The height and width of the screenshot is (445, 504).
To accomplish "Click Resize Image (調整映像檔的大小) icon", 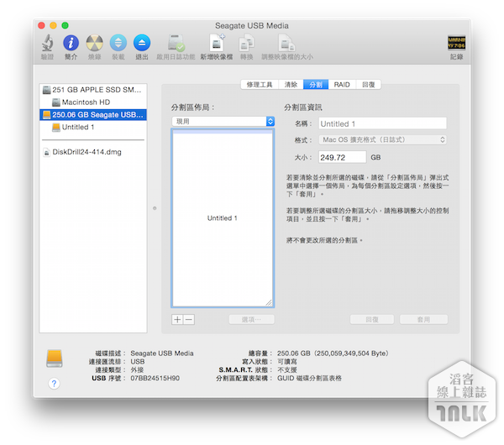I will 287,44.
